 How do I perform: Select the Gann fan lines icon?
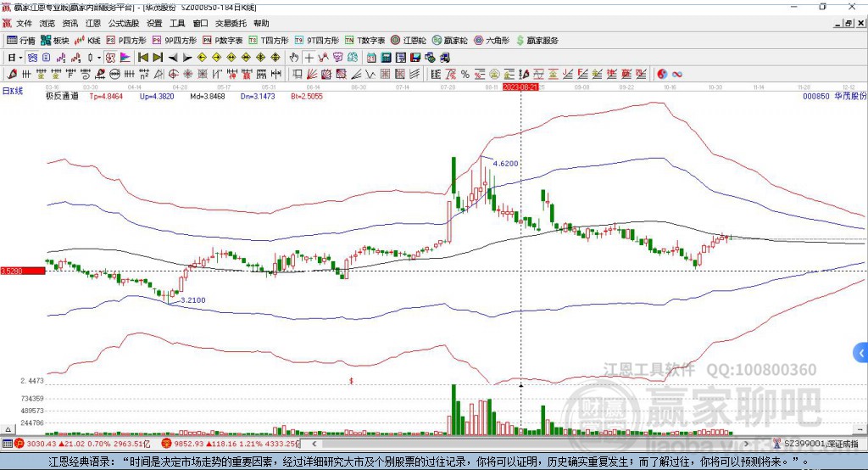click(312, 74)
